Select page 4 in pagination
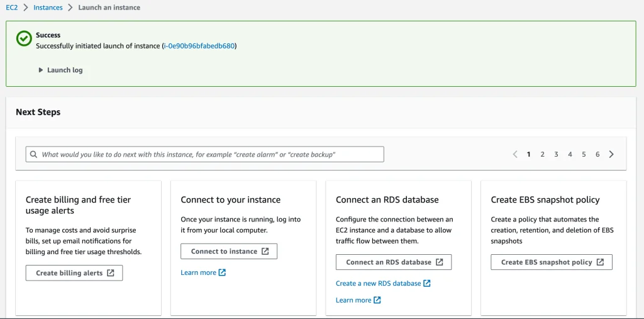The width and height of the screenshot is (644, 319). [x=570, y=154]
